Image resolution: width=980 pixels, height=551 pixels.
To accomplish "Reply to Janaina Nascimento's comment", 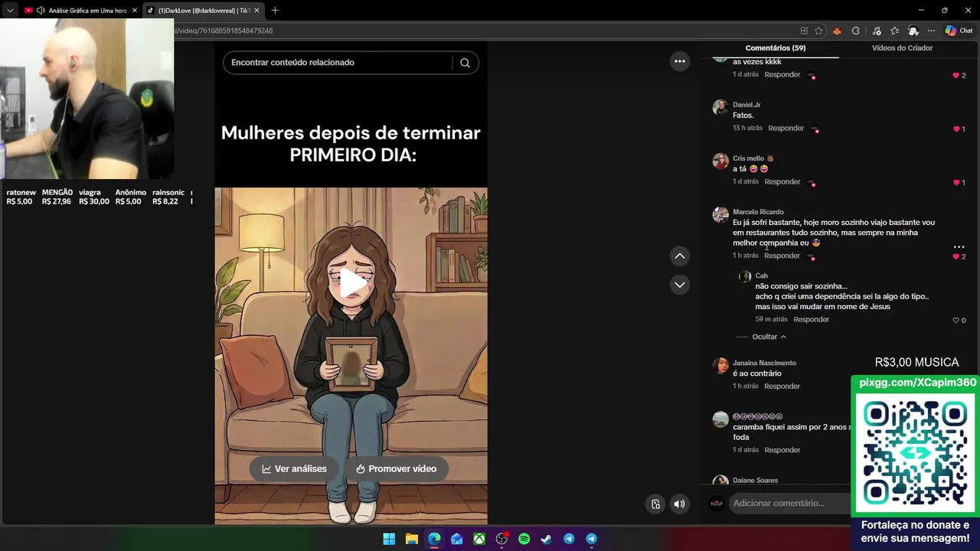I will (782, 386).
